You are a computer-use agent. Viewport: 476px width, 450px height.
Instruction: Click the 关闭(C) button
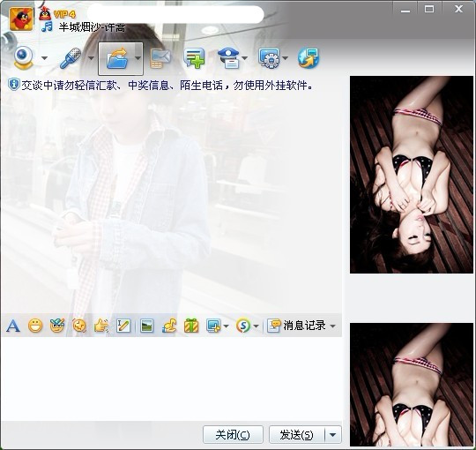point(233,434)
